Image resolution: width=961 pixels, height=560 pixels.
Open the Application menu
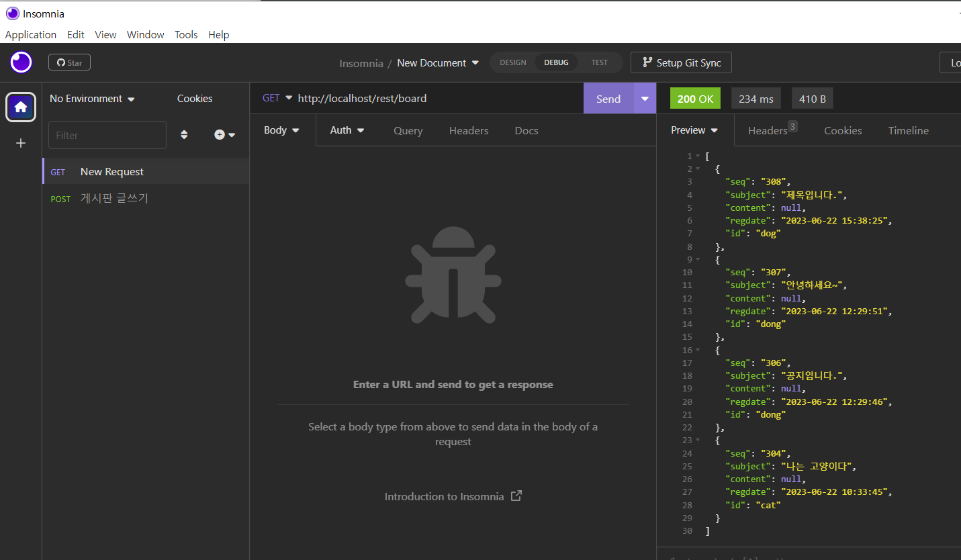coord(31,34)
